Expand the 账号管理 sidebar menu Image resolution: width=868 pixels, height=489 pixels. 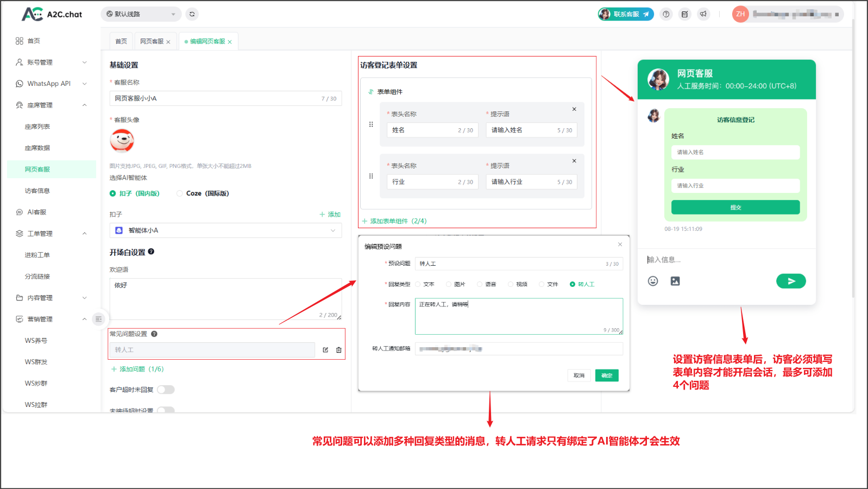click(51, 62)
